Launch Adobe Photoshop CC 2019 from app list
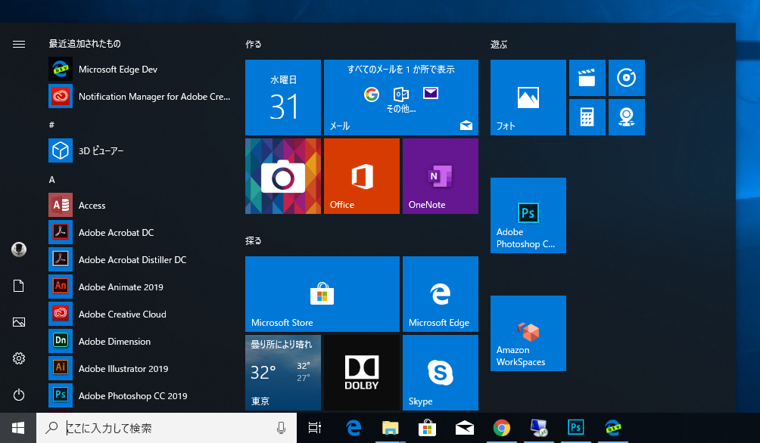 pyautogui.click(x=141, y=396)
